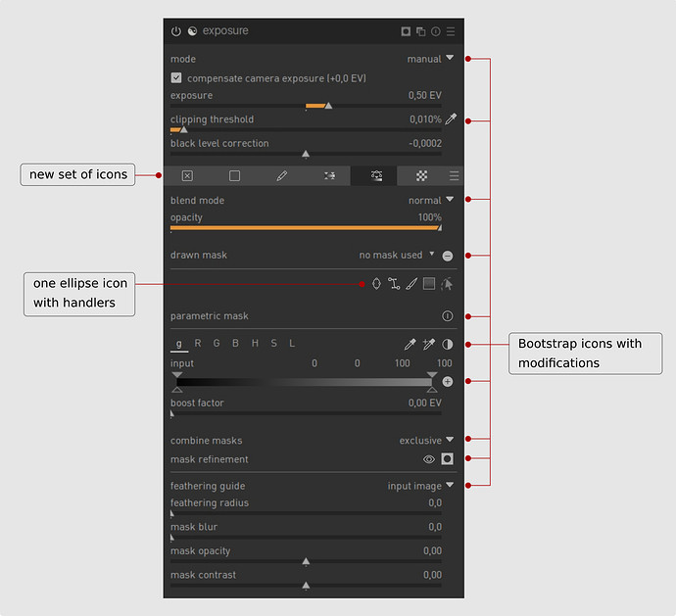Pick parametric mask color with eyedropper
Image resolution: width=676 pixels, height=616 pixels.
[x=410, y=344]
